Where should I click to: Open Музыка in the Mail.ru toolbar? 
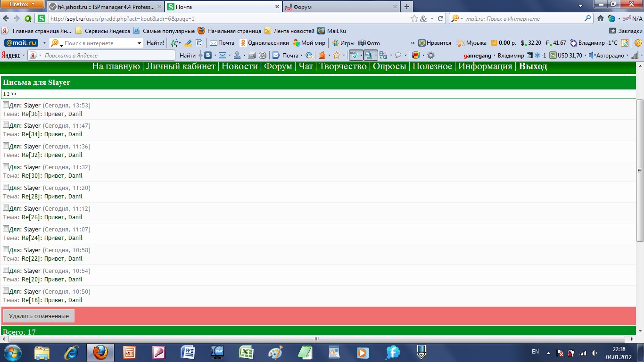(x=471, y=43)
